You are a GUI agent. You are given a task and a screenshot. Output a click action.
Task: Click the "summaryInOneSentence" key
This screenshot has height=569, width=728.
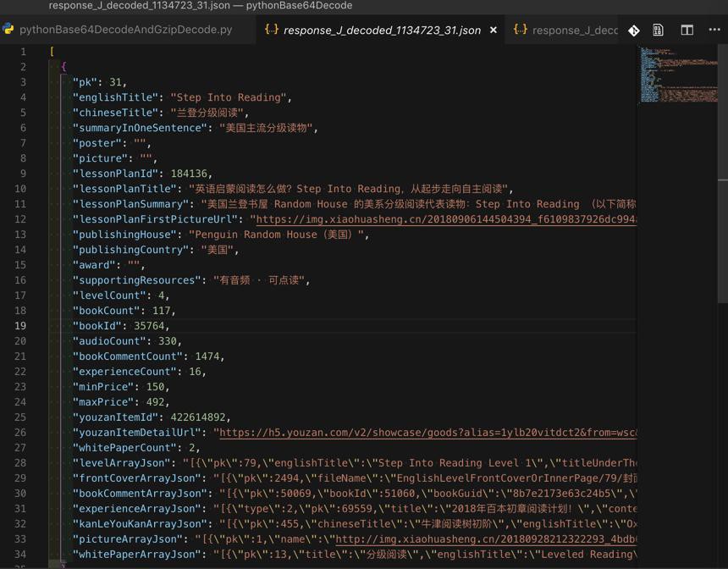coord(140,128)
